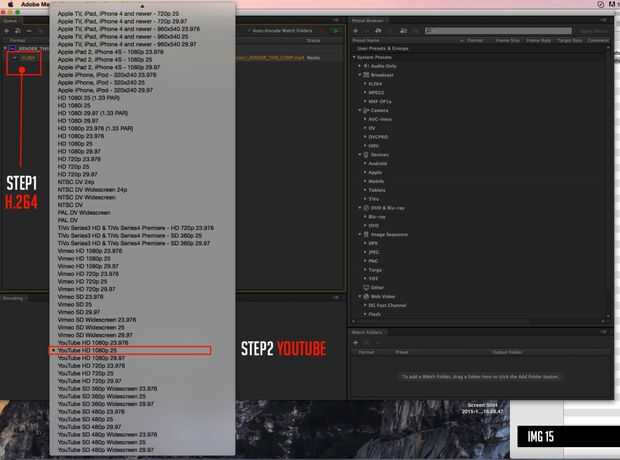Sort by Preset Name column header
Viewport: 620px width, 460px height.
coord(365,40)
